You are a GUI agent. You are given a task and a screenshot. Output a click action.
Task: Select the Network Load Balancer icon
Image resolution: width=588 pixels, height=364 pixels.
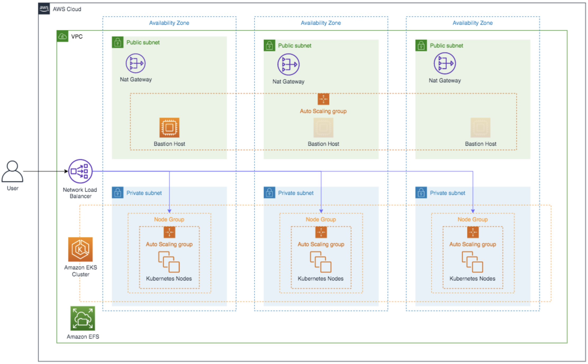coord(80,171)
